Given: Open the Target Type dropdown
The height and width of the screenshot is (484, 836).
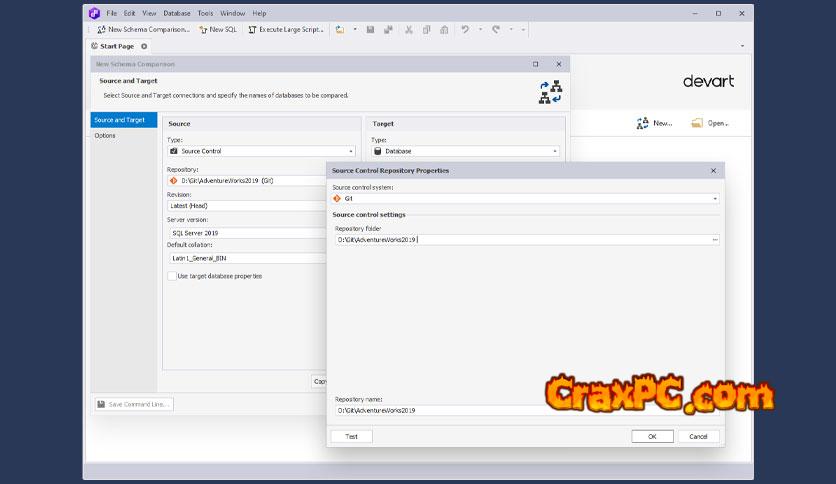Looking at the screenshot, I should click(x=554, y=151).
